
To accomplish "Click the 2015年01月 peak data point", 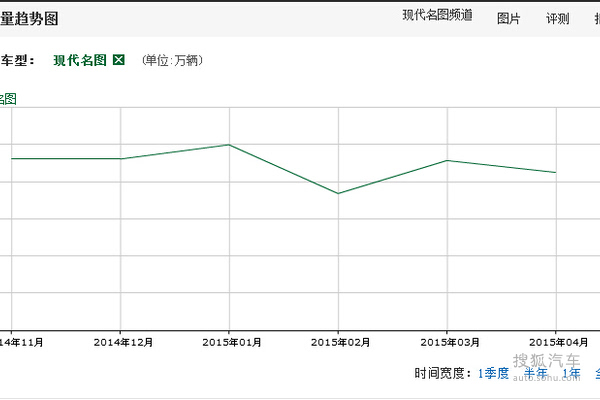I will point(229,145).
